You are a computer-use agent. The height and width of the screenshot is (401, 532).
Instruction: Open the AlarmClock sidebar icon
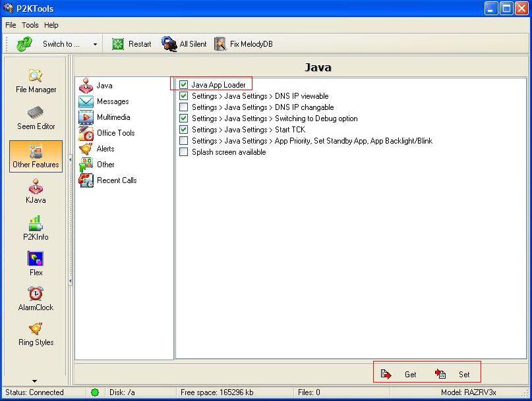pos(36,294)
